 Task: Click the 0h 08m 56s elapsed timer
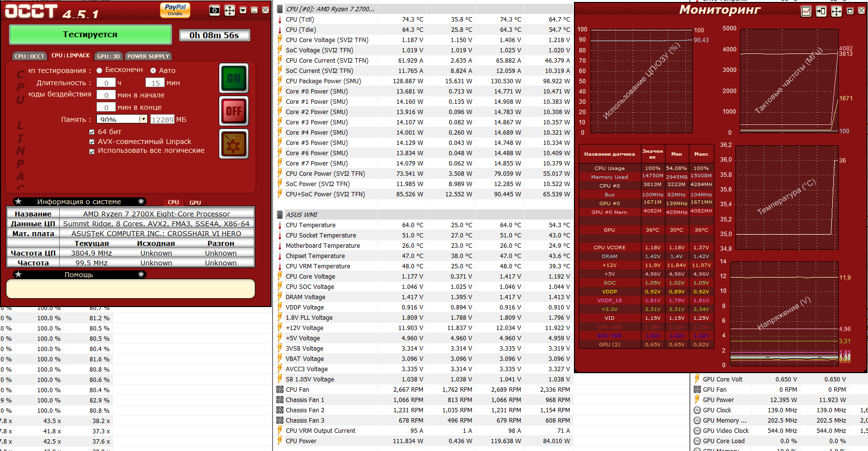point(214,35)
